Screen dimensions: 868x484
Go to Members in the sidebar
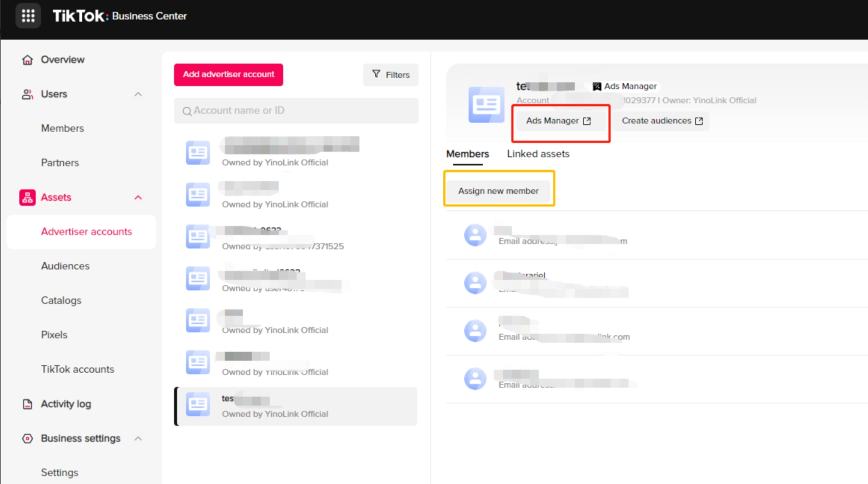[62, 129]
